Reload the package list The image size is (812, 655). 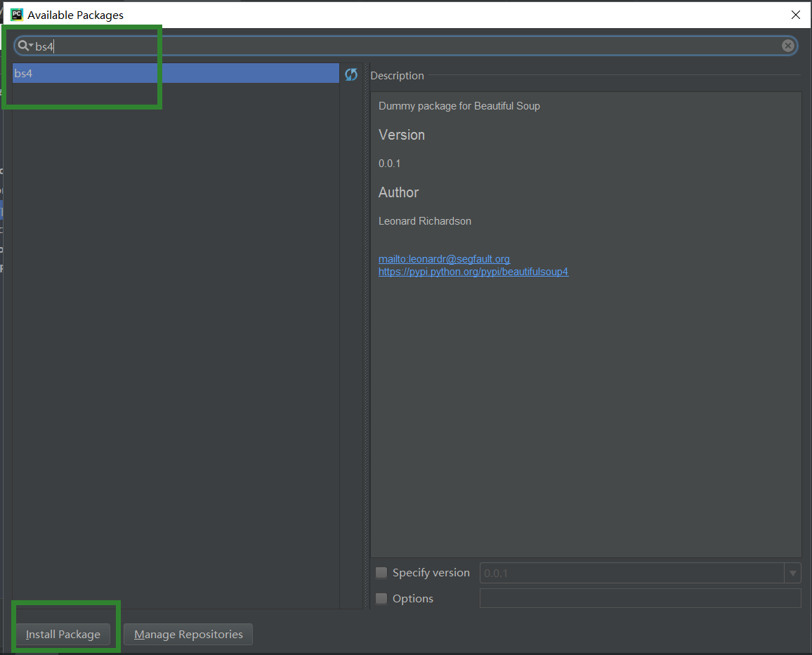(x=351, y=74)
